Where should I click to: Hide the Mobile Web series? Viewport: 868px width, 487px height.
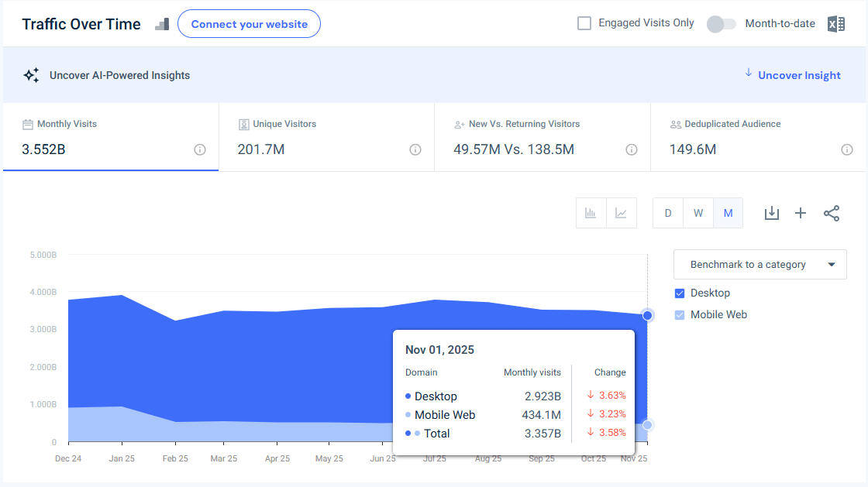point(678,314)
